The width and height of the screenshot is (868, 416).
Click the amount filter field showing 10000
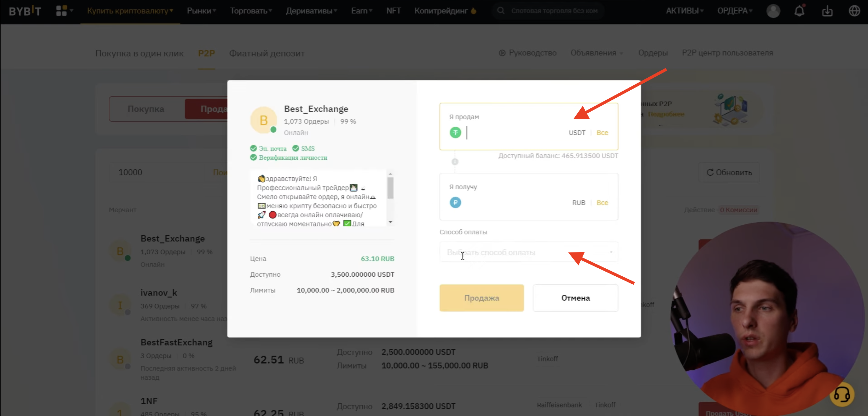157,172
